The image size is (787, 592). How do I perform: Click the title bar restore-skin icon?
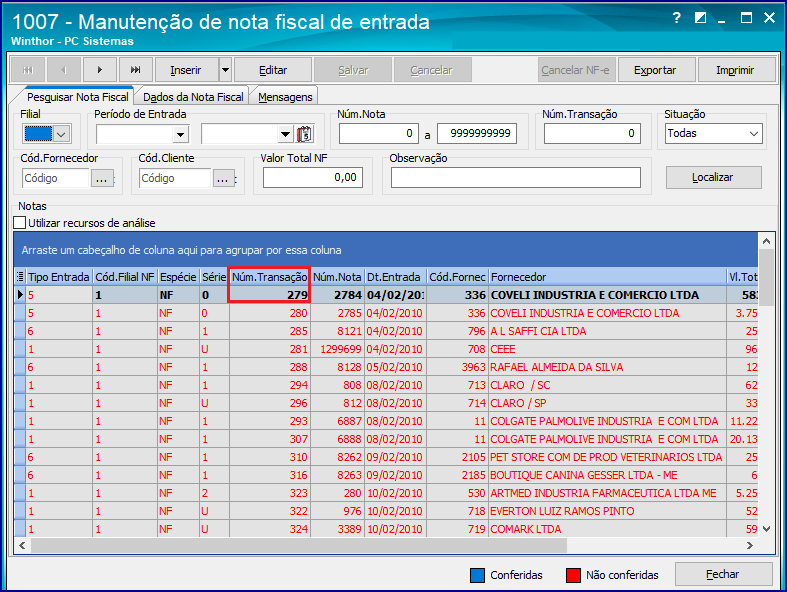[700, 18]
